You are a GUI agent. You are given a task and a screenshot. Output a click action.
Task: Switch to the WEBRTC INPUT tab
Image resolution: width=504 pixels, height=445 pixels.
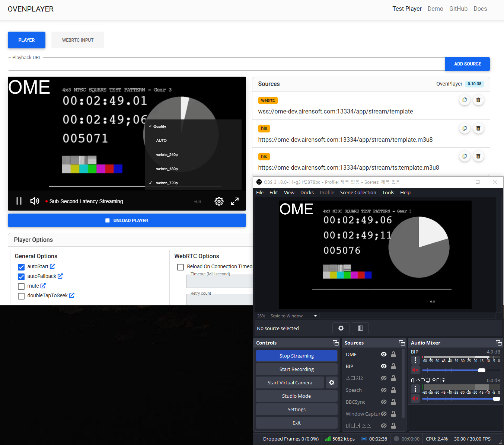click(x=78, y=40)
